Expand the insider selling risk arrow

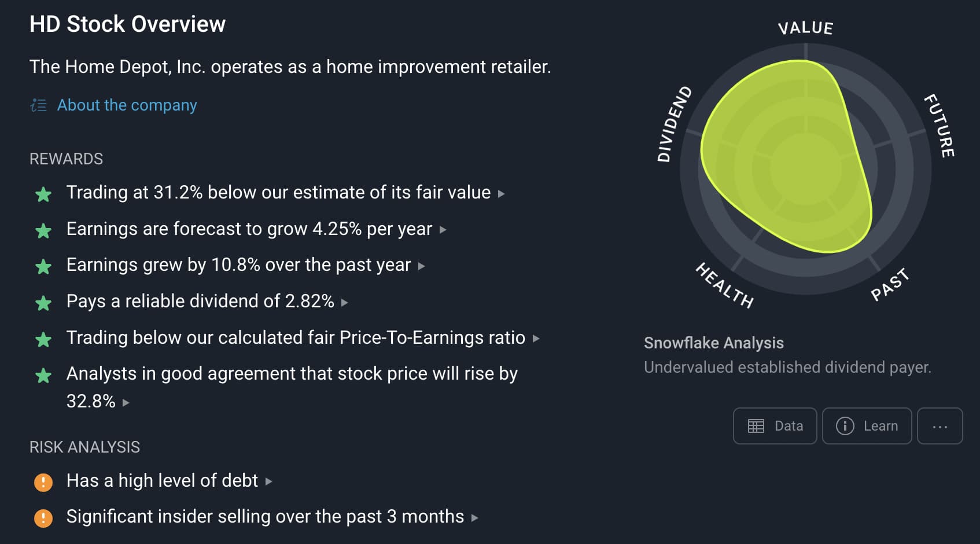point(475,518)
